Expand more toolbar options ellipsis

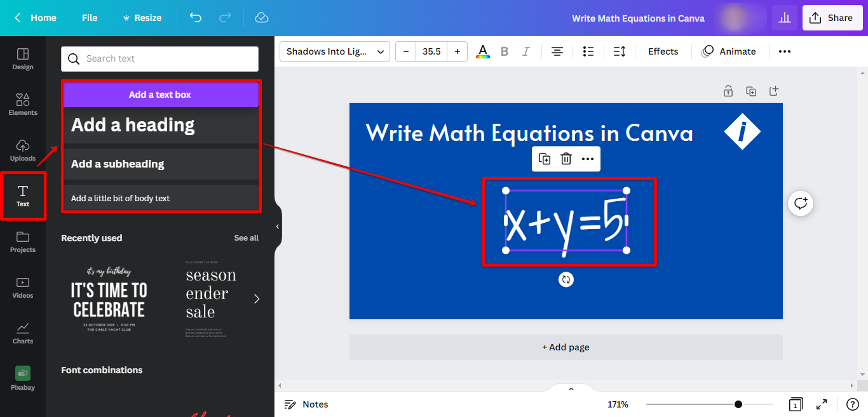(785, 51)
